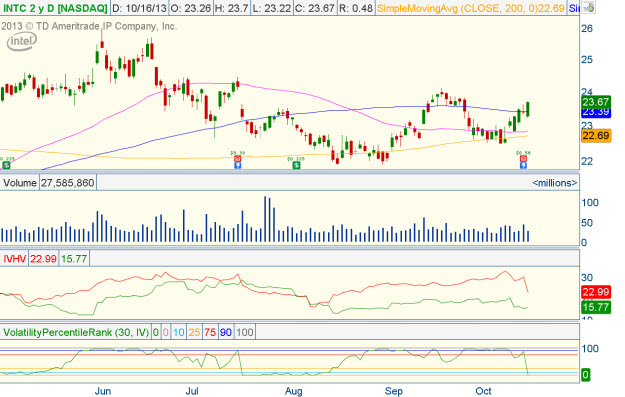Click the red 22.99 implied volatility bubble
Image resolution: width=625 pixels, height=397 pixels.
[x=596, y=292]
